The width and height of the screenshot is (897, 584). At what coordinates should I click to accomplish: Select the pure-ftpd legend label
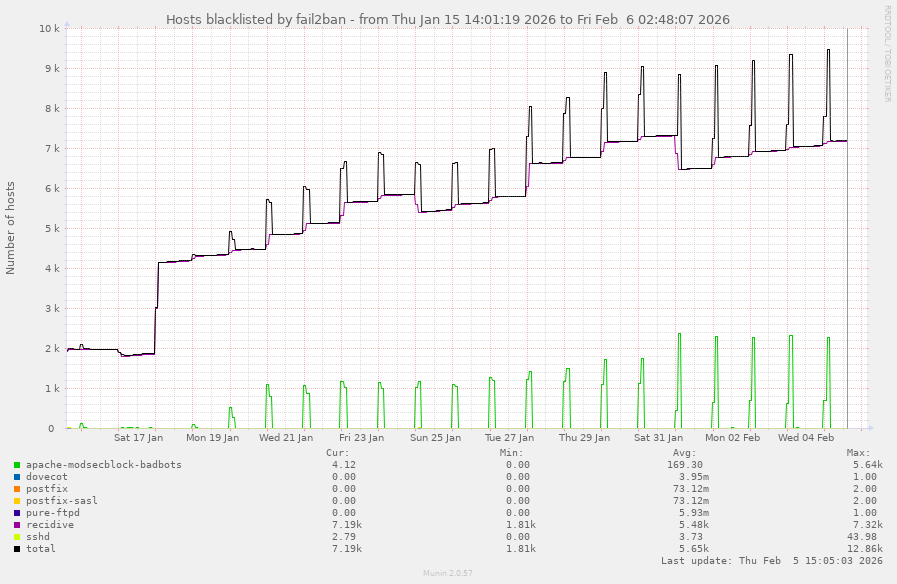(52, 513)
